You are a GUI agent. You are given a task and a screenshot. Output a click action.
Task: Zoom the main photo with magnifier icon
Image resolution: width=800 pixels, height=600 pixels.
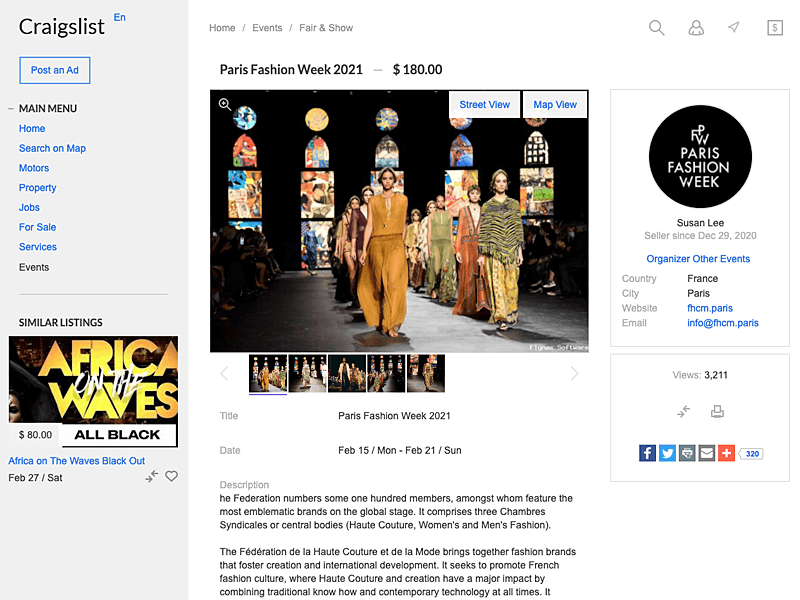pos(224,104)
